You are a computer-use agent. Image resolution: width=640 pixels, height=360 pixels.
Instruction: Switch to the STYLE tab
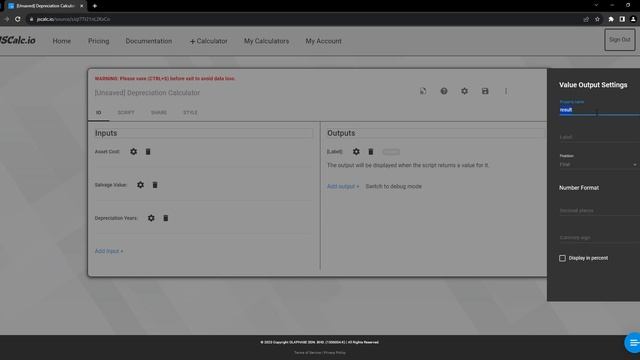pyautogui.click(x=190, y=113)
